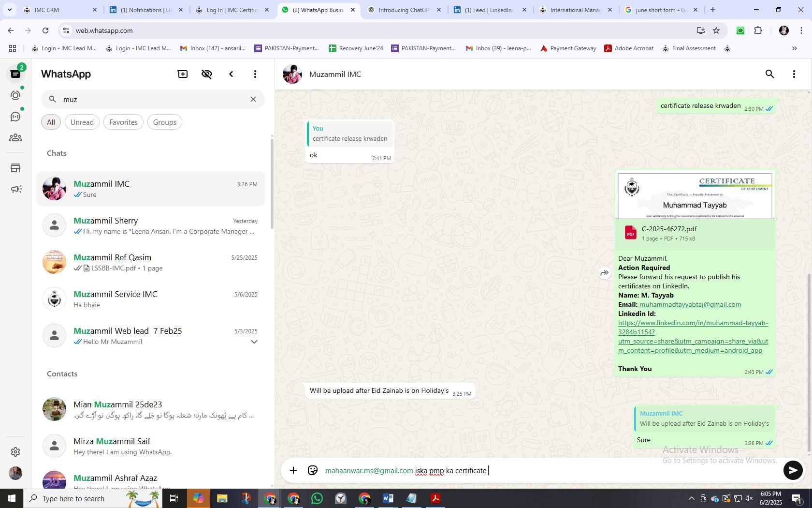This screenshot has height=508, width=812.
Task: Bookmark this page with the star icon
Action: 716,30
